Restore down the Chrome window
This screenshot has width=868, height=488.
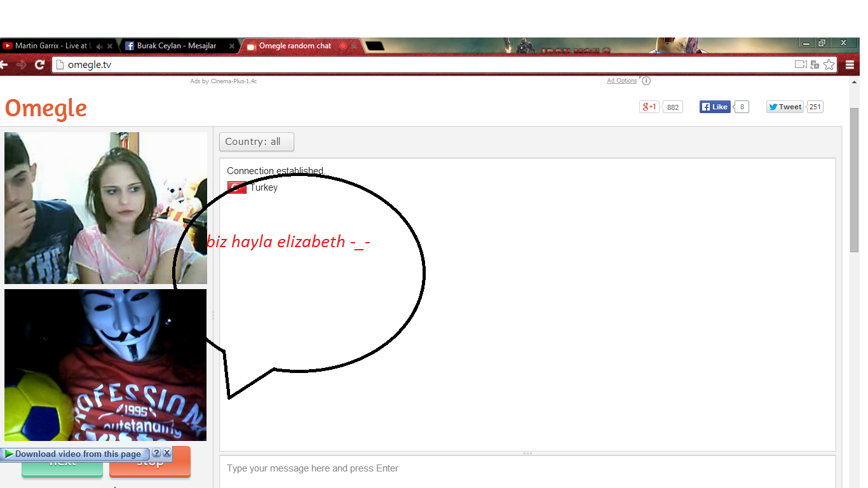(x=822, y=43)
